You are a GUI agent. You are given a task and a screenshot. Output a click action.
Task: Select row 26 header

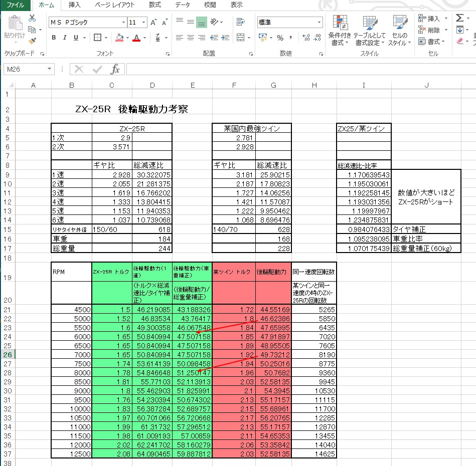(x=8, y=355)
